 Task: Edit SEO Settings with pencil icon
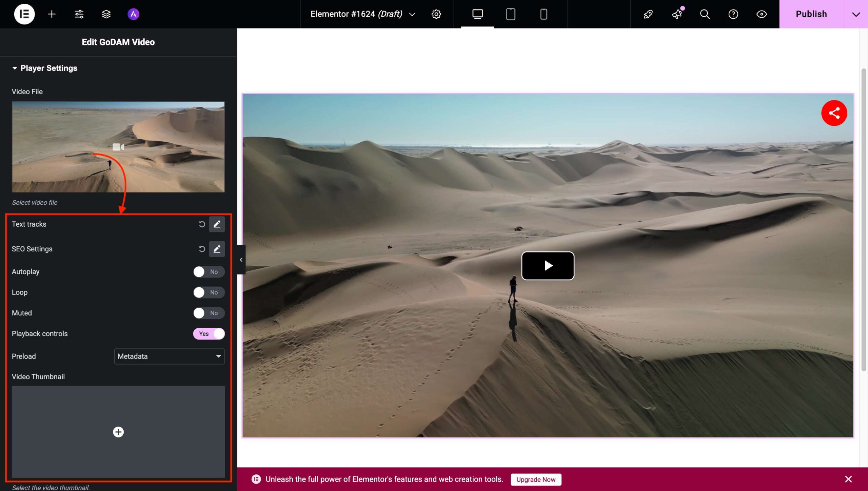tap(217, 249)
